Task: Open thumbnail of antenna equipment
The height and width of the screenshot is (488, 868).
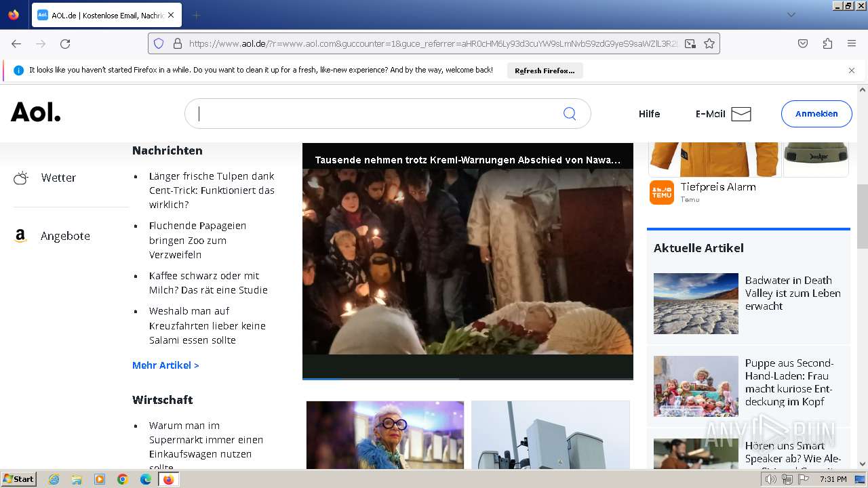Action: 551,434
